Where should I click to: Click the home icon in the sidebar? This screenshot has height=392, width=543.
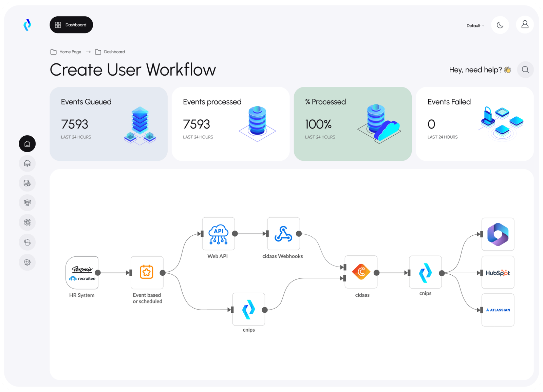point(27,144)
